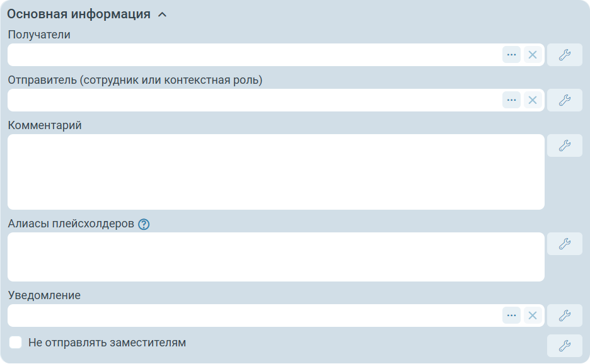Click wrench icon next to Комментарий box

(564, 145)
